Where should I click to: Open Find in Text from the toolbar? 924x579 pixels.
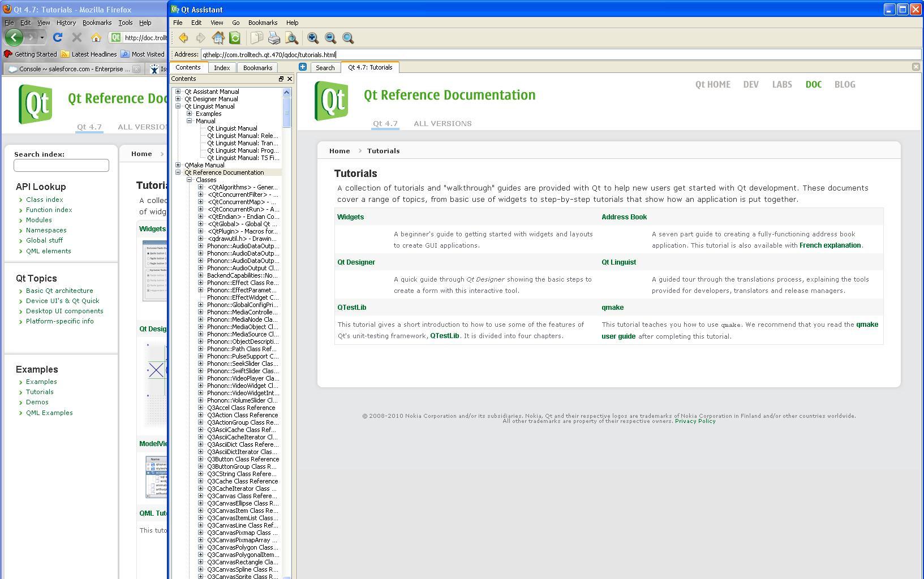pos(291,38)
